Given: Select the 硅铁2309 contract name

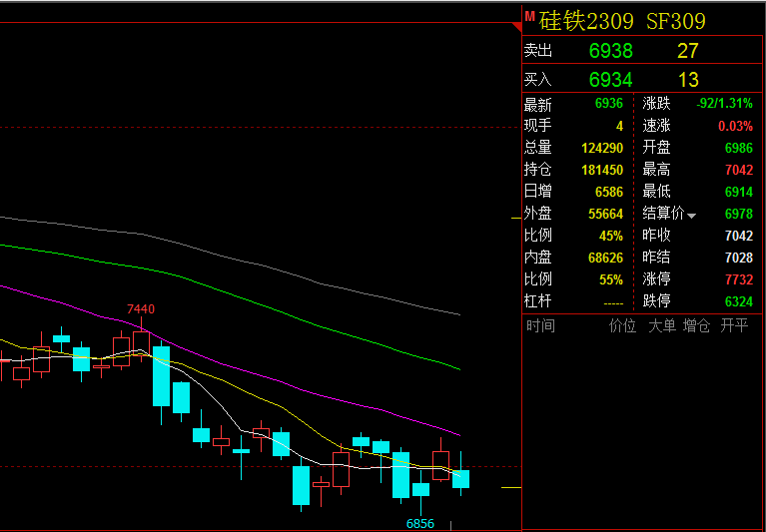Looking at the screenshot, I should [x=586, y=22].
